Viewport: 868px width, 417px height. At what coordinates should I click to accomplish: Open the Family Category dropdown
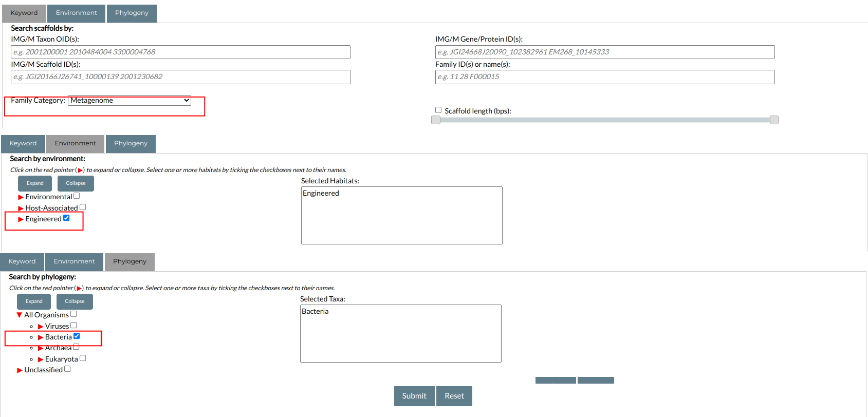click(130, 101)
